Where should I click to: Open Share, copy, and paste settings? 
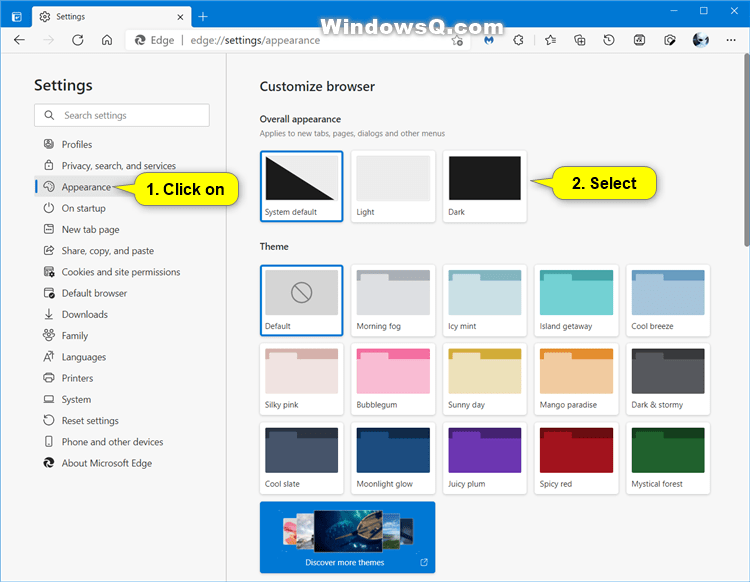pos(108,251)
